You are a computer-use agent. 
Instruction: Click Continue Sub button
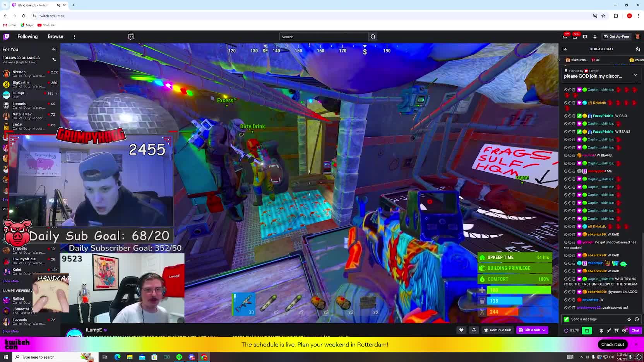[497, 330]
